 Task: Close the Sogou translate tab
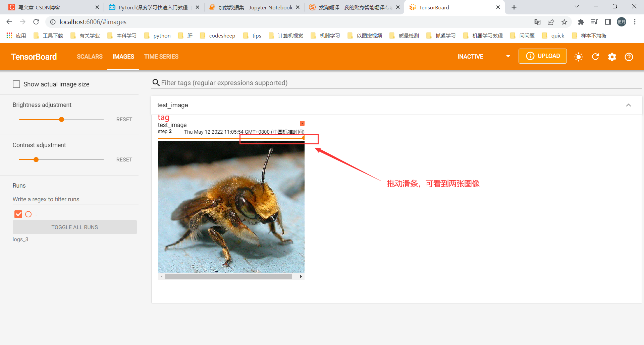pos(398,7)
